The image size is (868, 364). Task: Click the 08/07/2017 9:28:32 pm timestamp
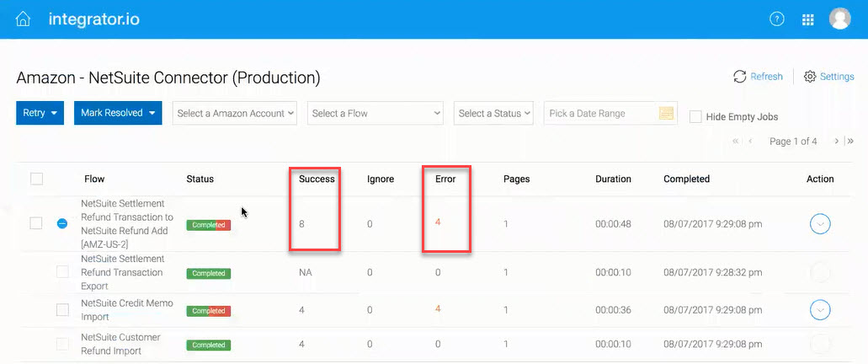(x=713, y=273)
